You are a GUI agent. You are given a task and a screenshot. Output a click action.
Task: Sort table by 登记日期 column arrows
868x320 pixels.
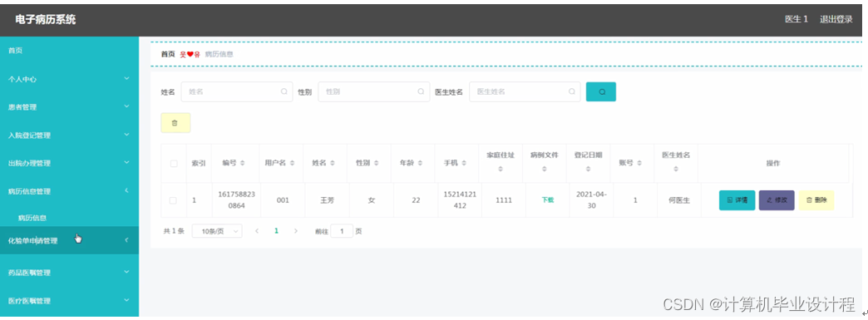pyautogui.click(x=588, y=170)
